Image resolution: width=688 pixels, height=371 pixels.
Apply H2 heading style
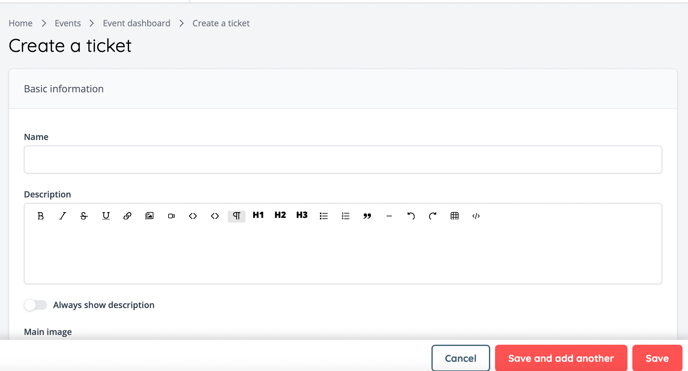[x=280, y=215]
